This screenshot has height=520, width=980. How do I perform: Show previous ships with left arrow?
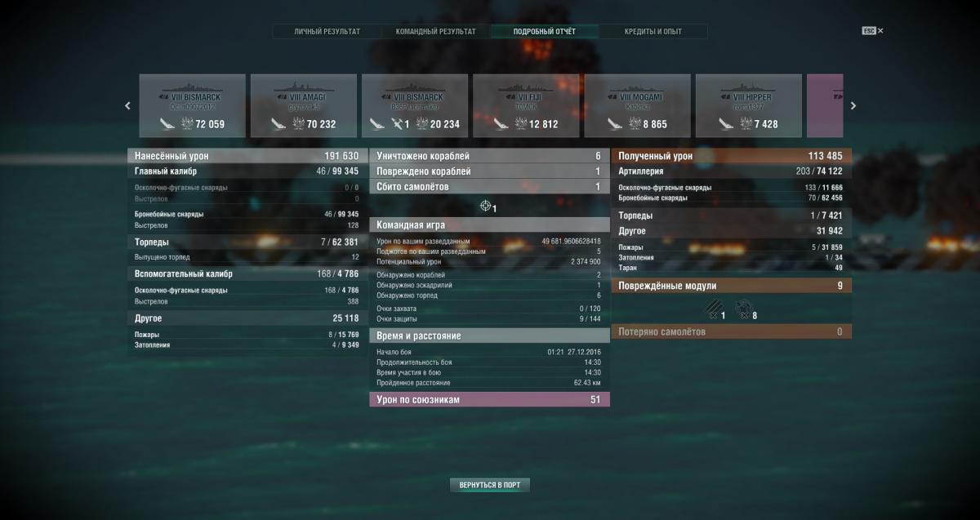[127, 105]
